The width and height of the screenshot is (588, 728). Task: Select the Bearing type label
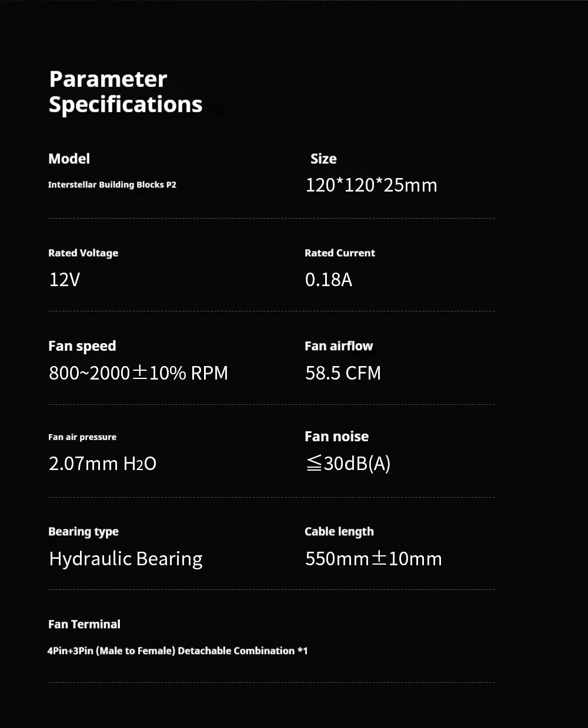(83, 532)
